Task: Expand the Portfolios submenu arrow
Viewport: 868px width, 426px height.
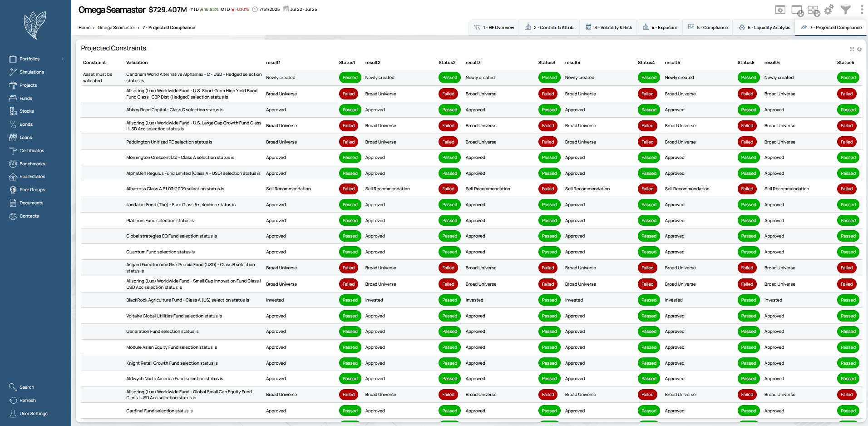Action: 63,59
